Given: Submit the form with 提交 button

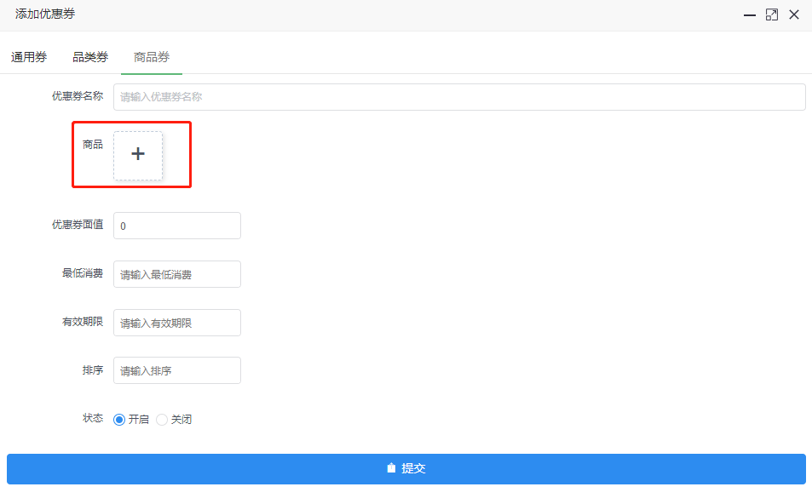Looking at the screenshot, I should point(406,469).
